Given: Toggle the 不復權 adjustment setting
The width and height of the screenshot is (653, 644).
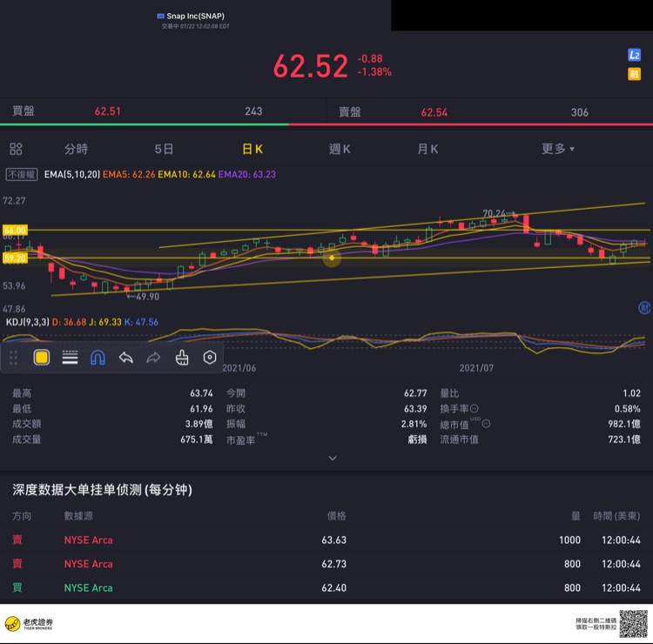Looking at the screenshot, I should (22, 174).
